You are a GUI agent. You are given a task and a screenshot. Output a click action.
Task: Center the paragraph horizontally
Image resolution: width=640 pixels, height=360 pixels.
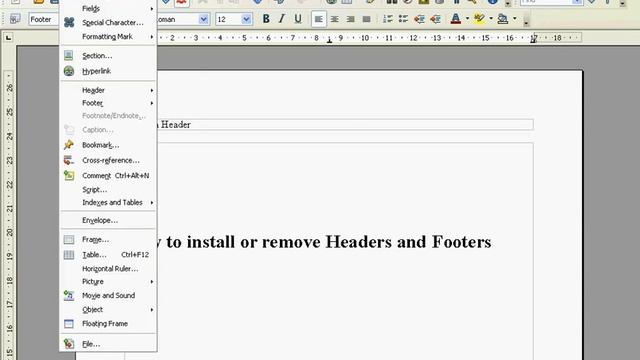(x=335, y=19)
